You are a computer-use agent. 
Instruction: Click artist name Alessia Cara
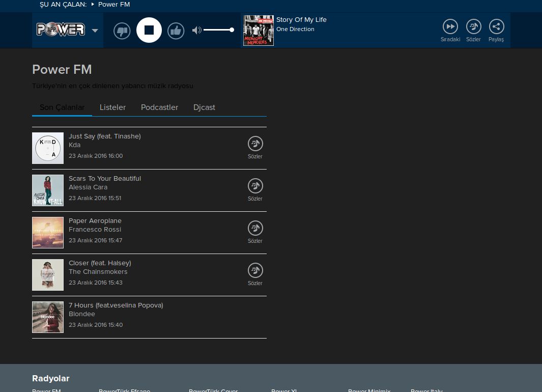tap(88, 187)
